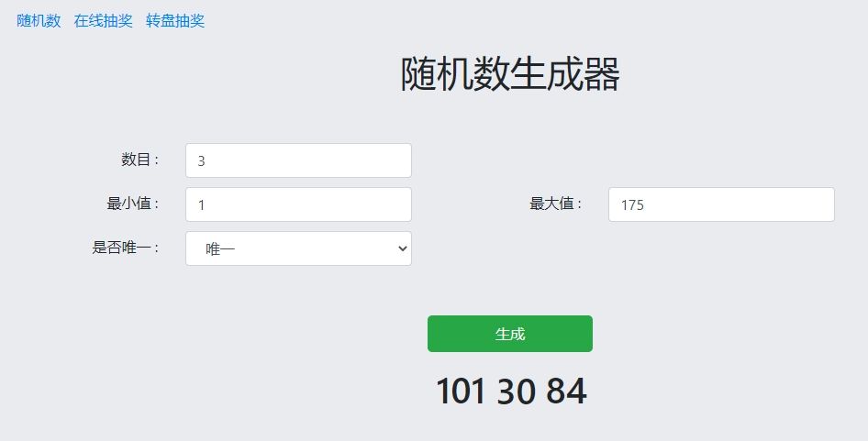
Task: Select the 最大值 input field
Action: click(x=721, y=204)
